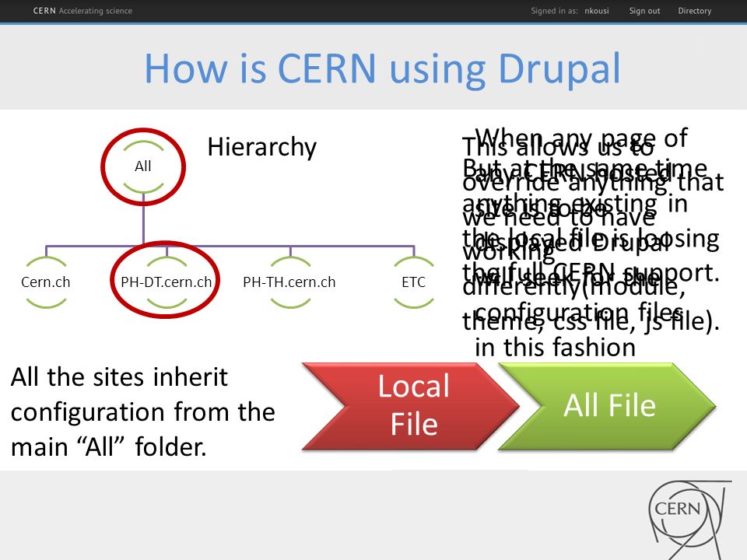
Task: Select the ETC hierarchy node
Action: [x=413, y=282]
